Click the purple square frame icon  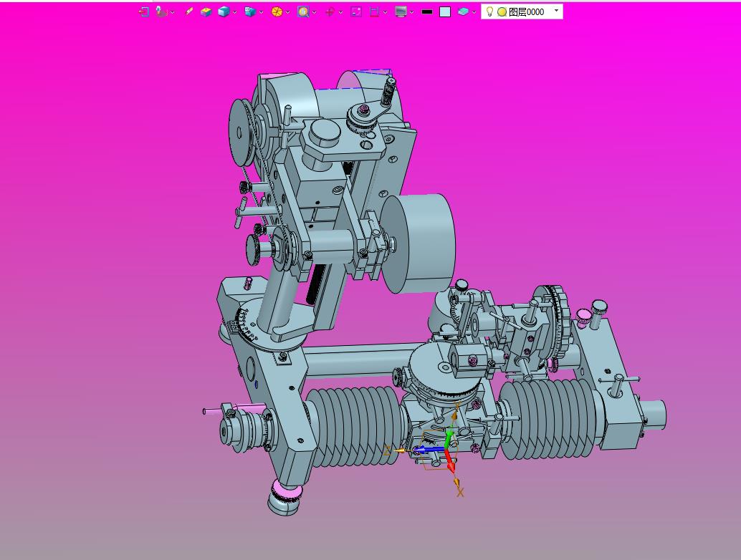pyautogui.click(x=356, y=11)
